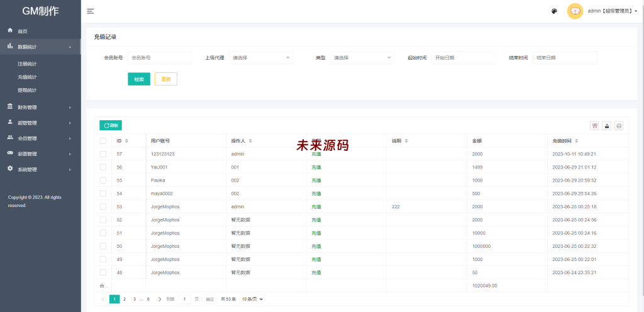This screenshot has width=644, height=312.
Task: Open the 类型 dropdown
Action: (x=362, y=58)
